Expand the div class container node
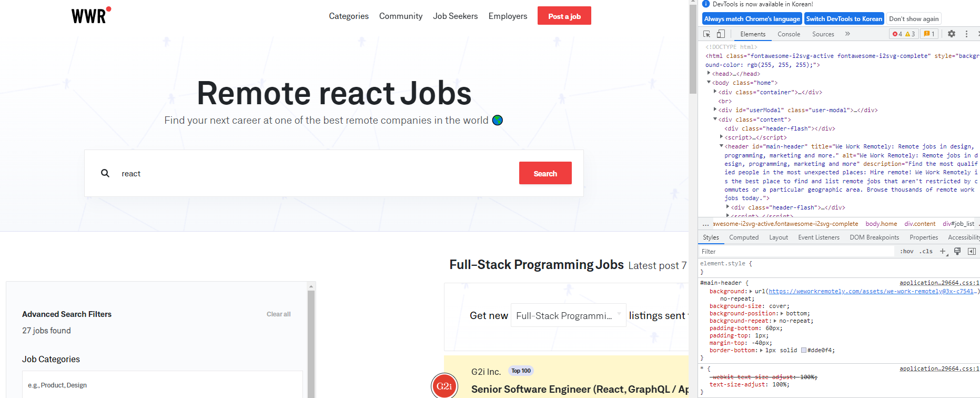980x398 pixels. pos(715,92)
